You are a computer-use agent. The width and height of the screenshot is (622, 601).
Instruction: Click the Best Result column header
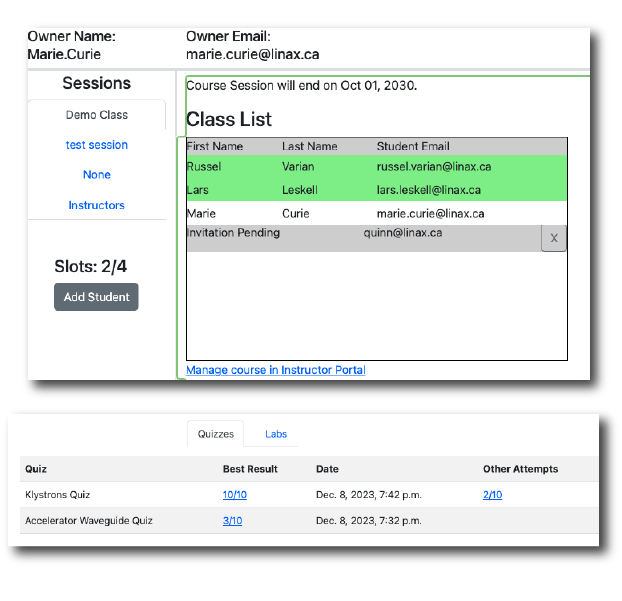250,469
